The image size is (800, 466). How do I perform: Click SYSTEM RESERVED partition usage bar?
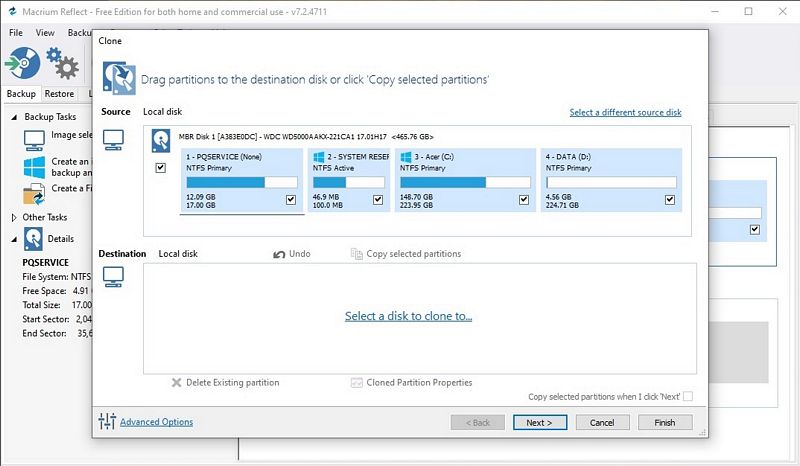click(348, 182)
